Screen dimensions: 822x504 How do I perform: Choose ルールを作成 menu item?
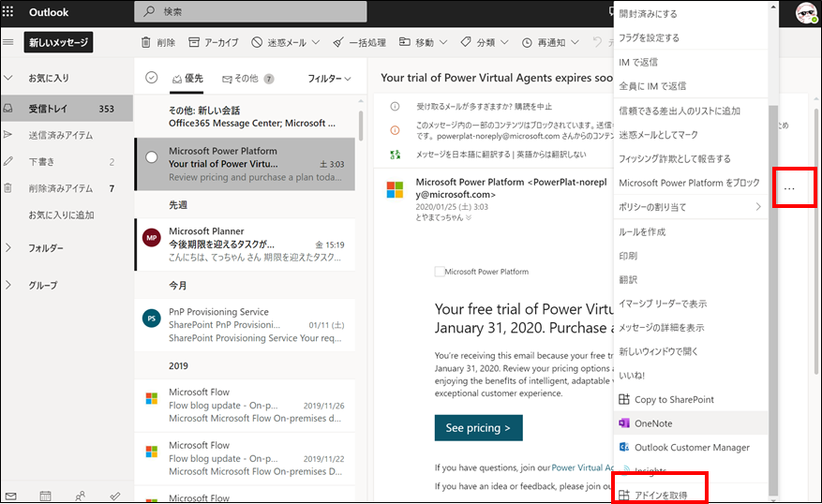tap(691, 232)
